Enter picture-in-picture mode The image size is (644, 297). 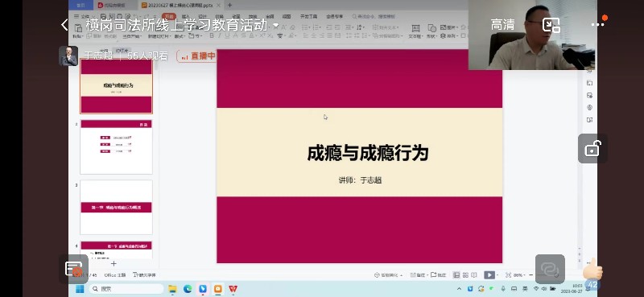(x=551, y=25)
